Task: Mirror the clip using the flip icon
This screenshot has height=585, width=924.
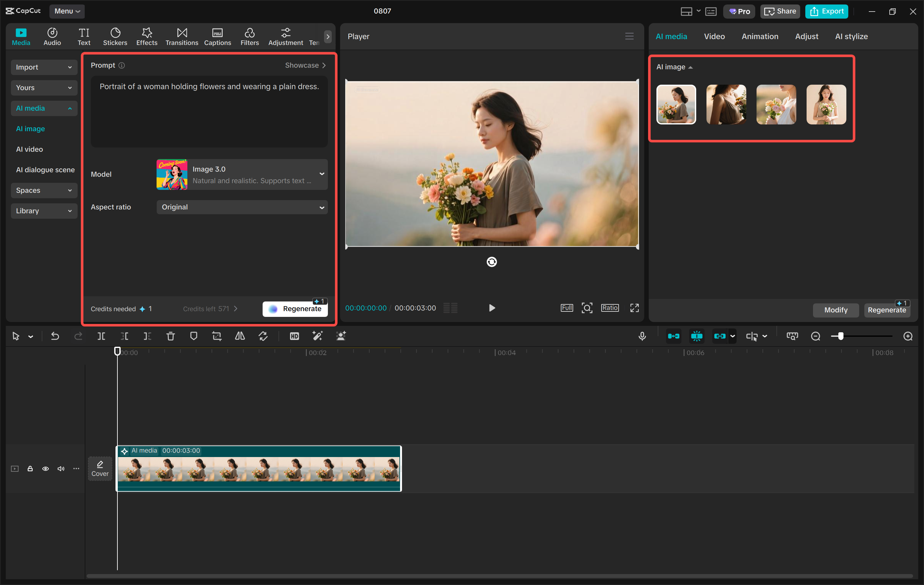Action: click(x=239, y=336)
